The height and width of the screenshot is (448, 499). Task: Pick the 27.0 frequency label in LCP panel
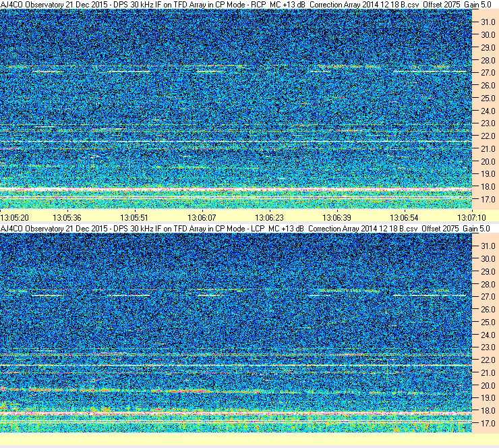point(488,297)
